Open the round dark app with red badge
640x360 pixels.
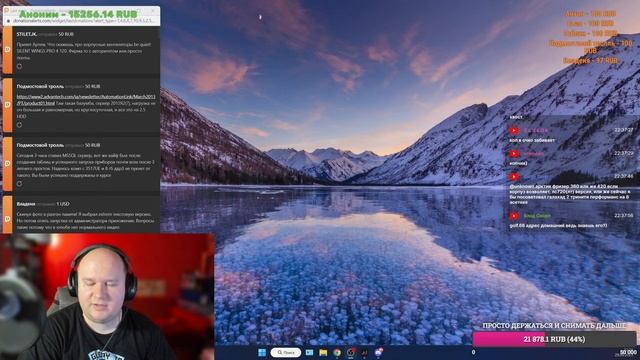351,352
